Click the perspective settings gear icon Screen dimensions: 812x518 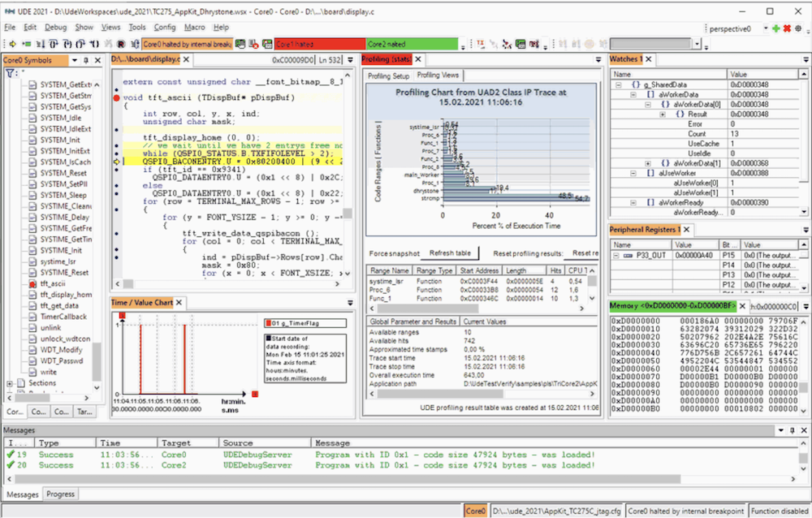tap(798, 28)
